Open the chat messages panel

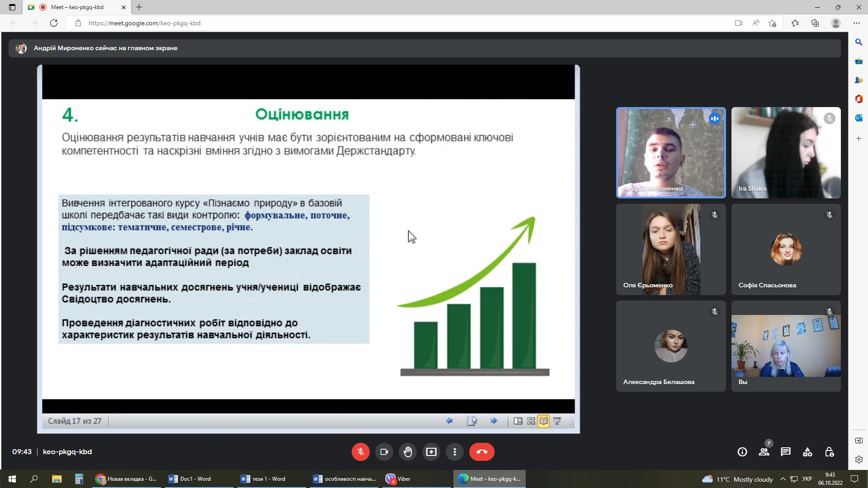click(x=786, y=452)
